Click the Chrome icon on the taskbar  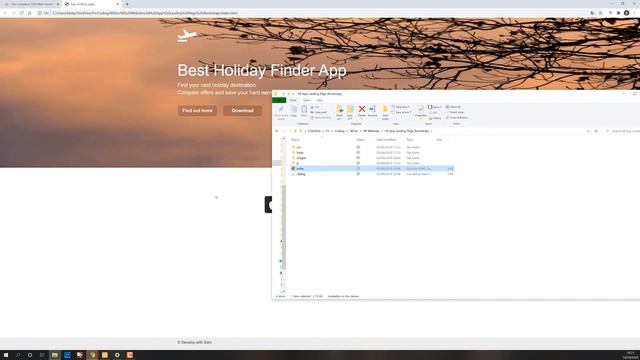(x=92, y=355)
